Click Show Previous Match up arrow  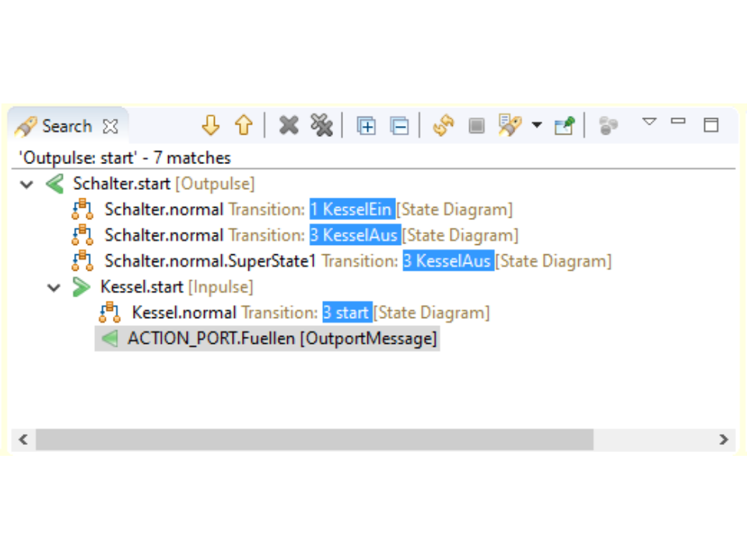click(244, 125)
